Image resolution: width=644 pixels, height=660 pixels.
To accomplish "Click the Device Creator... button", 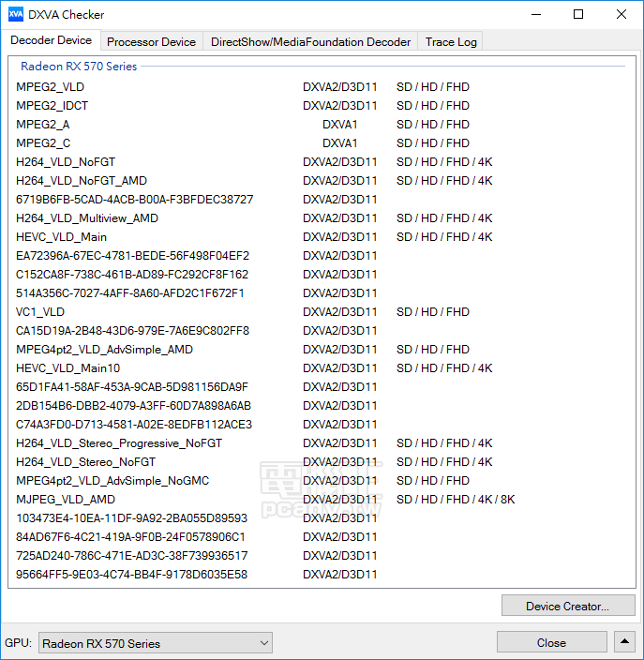I will [x=568, y=607].
